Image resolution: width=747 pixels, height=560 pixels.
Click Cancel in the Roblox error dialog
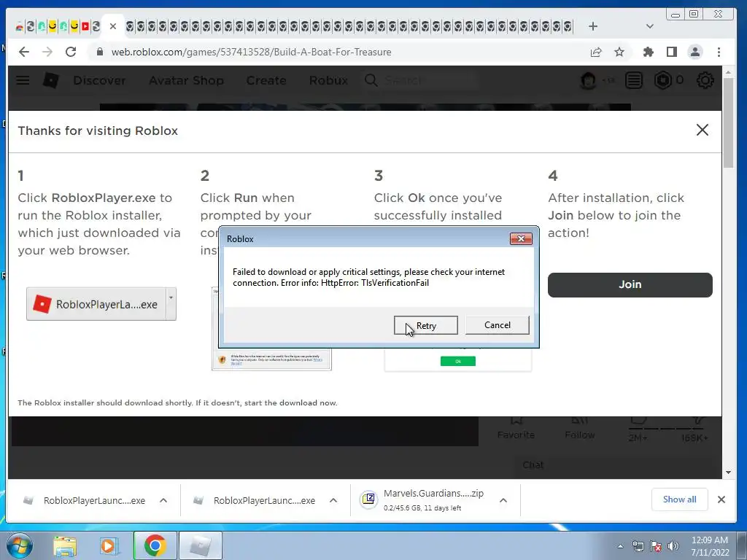pyautogui.click(x=497, y=325)
